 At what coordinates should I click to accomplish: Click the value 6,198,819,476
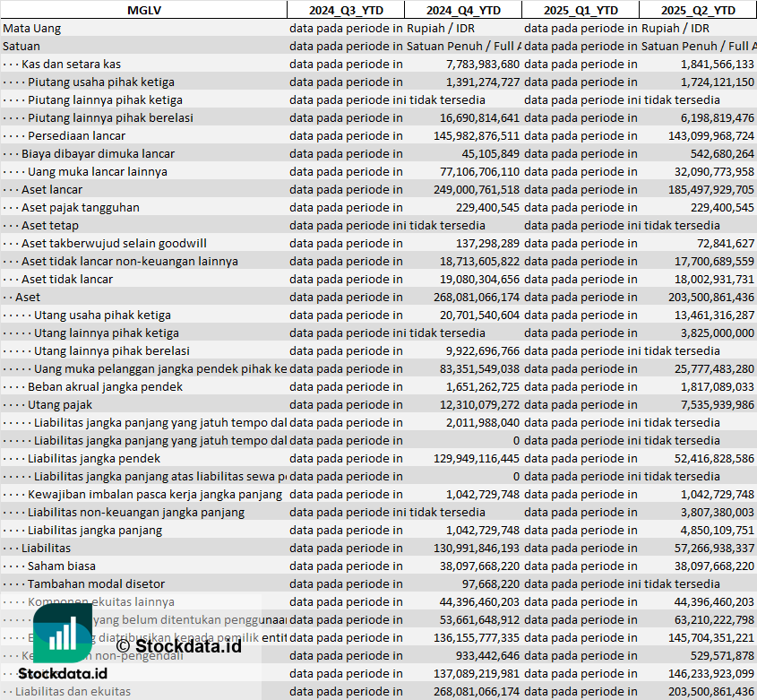[x=717, y=117]
